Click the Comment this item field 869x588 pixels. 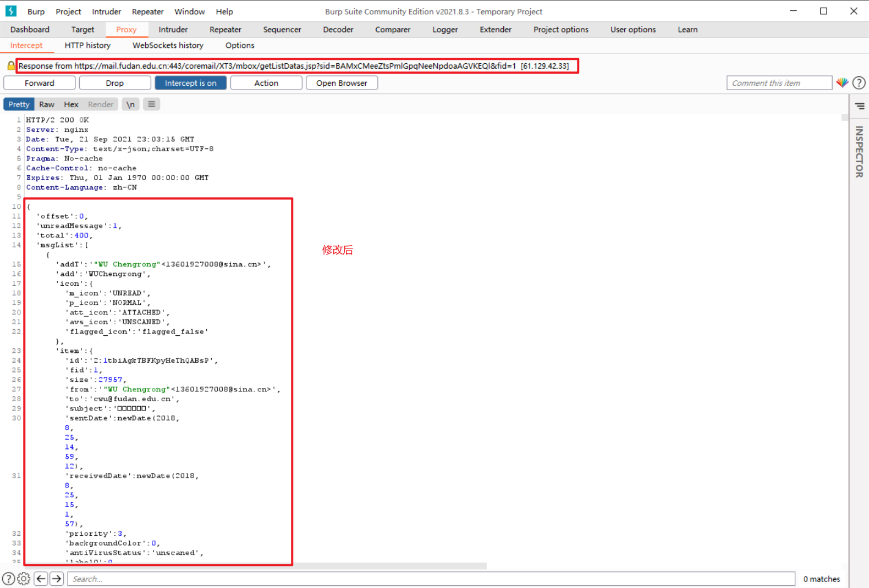779,83
